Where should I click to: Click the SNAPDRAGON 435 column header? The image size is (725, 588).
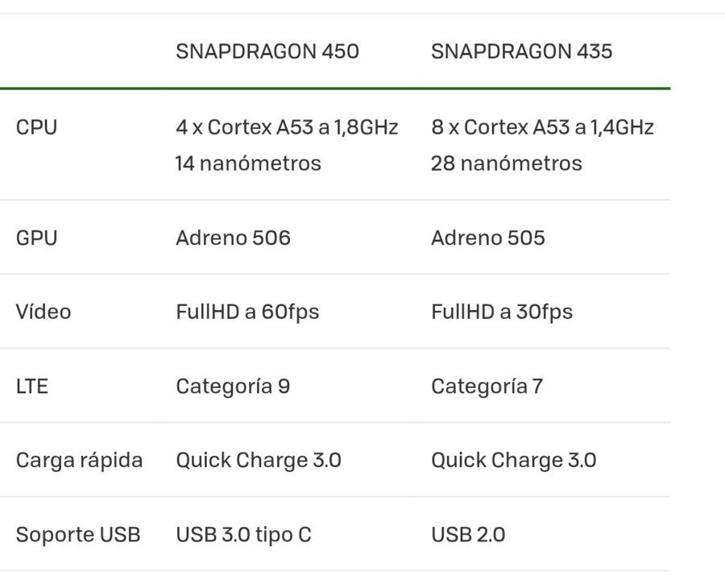pyautogui.click(x=521, y=52)
